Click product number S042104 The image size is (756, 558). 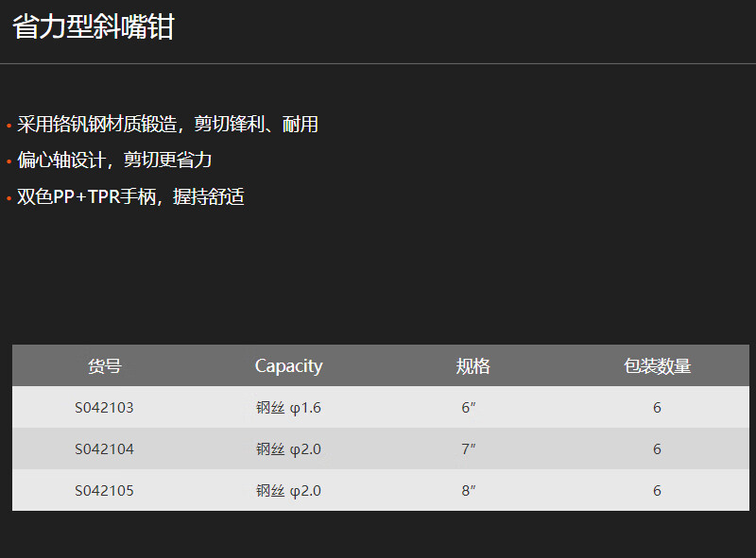[104, 449]
